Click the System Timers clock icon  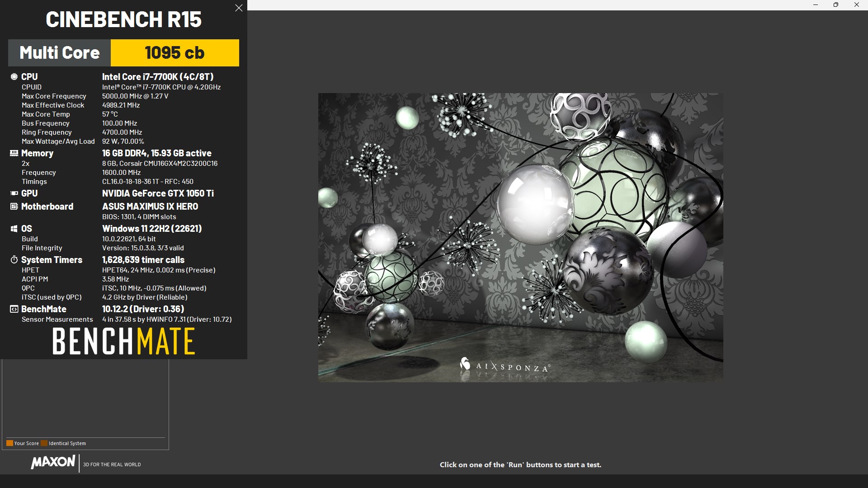click(x=14, y=260)
